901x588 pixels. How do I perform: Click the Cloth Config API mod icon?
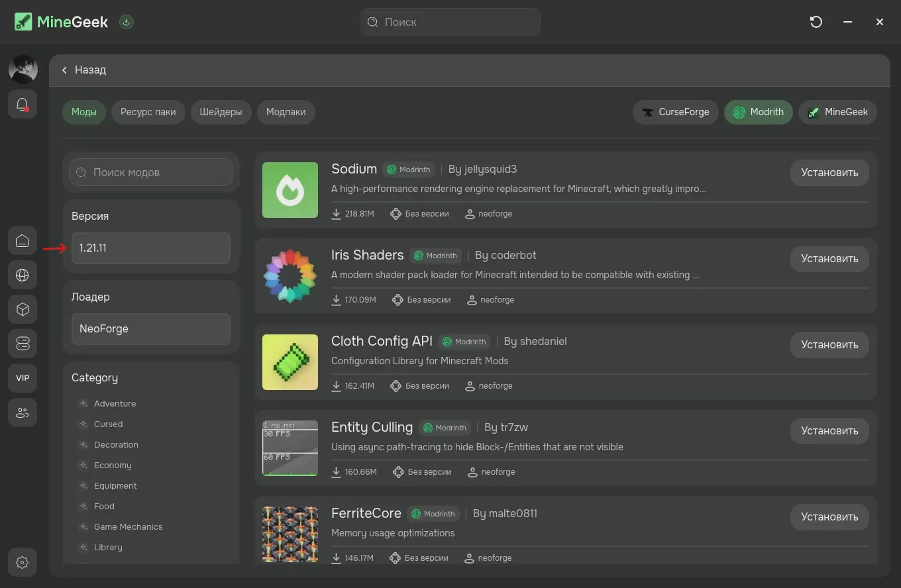(290, 362)
